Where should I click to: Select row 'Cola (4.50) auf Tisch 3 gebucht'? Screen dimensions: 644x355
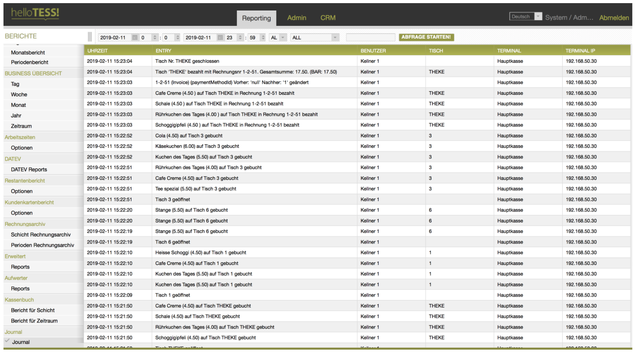357,136
